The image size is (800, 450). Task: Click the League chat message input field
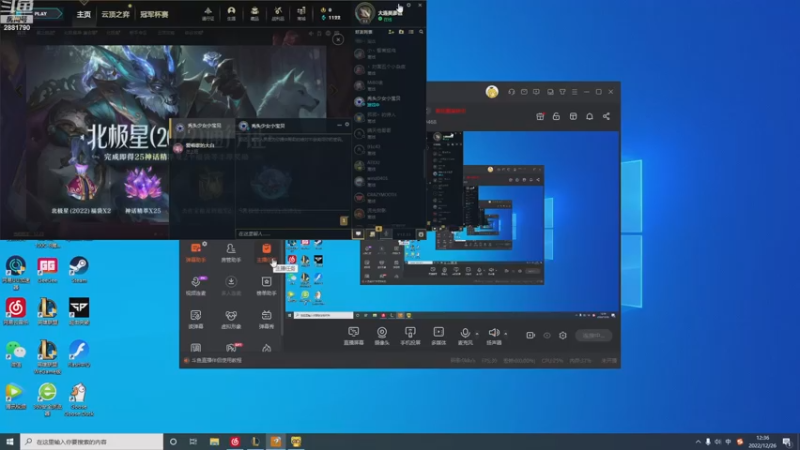pyautogui.click(x=291, y=234)
